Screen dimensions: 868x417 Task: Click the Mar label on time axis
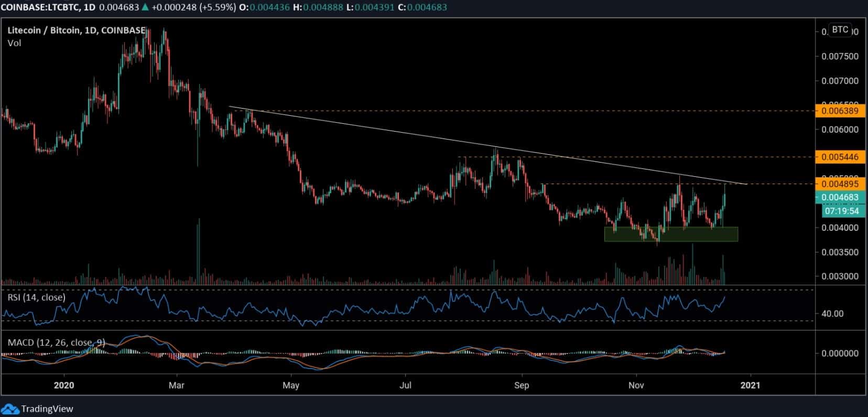click(x=177, y=385)
